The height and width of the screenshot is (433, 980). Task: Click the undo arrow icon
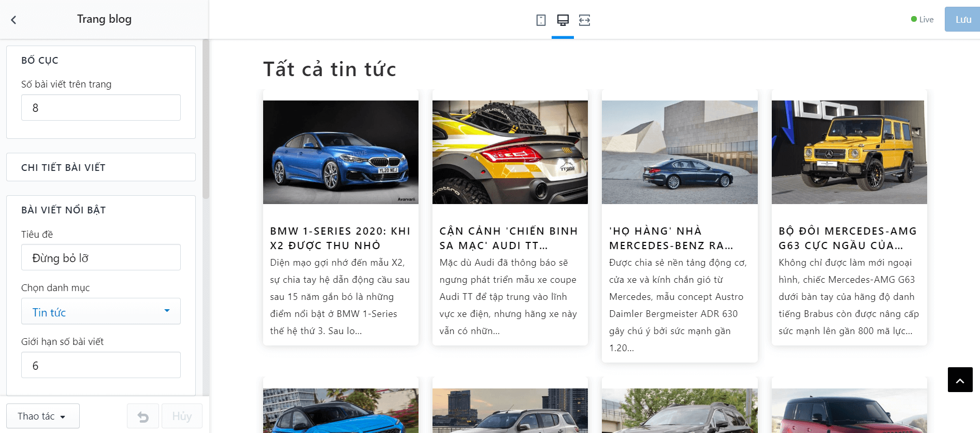coord(143,416)
